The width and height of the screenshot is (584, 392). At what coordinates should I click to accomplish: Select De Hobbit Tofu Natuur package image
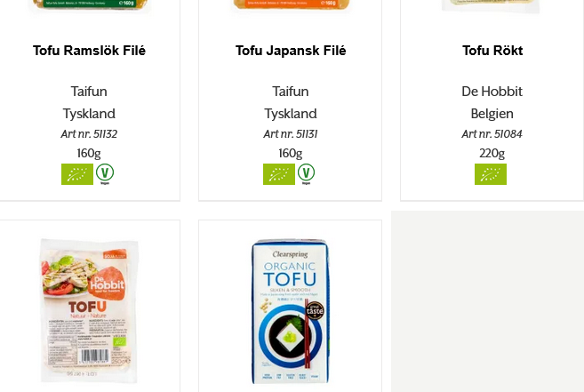coord(90,311)
